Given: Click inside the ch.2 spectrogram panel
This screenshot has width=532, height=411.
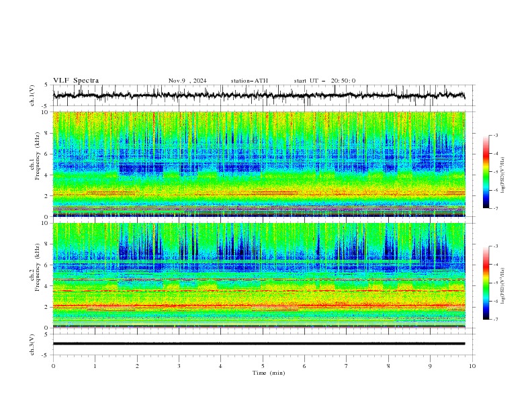Looking at the screenshot, I should click(x=259, y=275).
